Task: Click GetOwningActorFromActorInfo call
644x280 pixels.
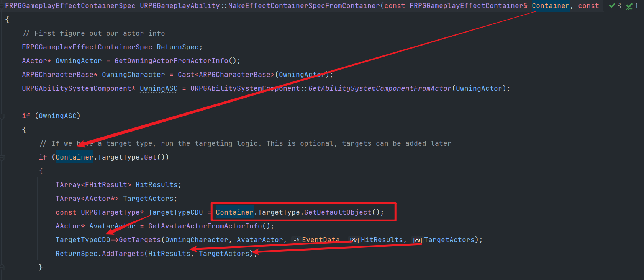Action: pyautogui.click(x=171, y=61)
